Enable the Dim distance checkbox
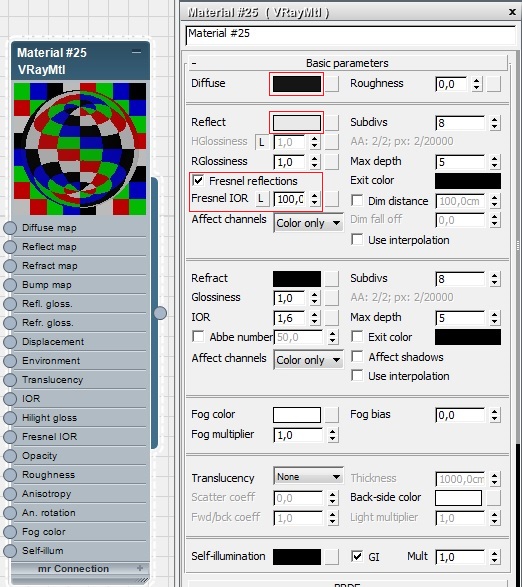Viewport: 522px width, 587px height. click(357, 200)
